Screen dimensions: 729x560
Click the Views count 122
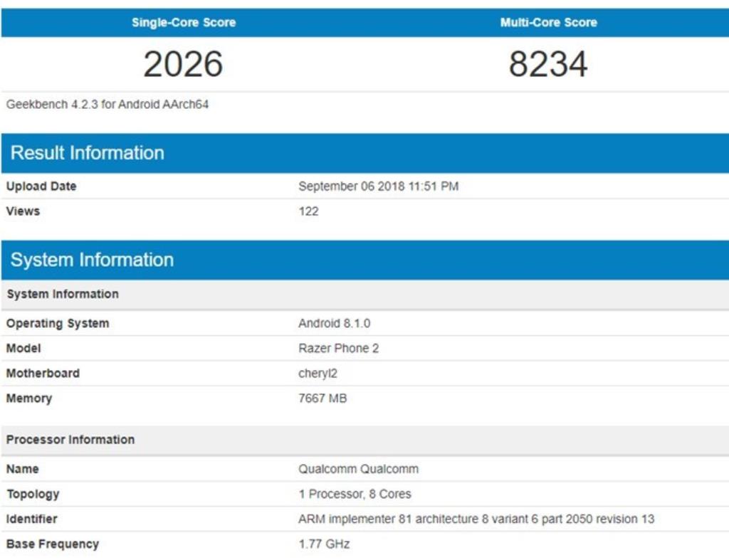(x=308, y=211)
